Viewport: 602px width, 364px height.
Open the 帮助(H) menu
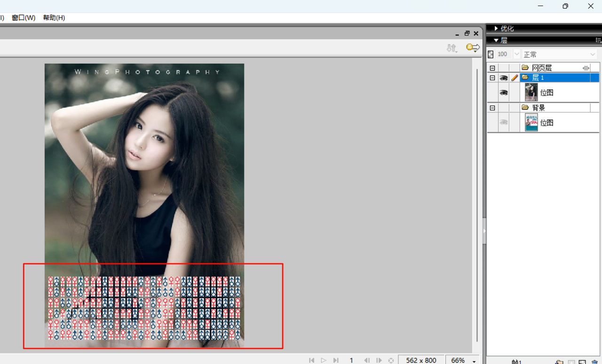pos(54,18)
